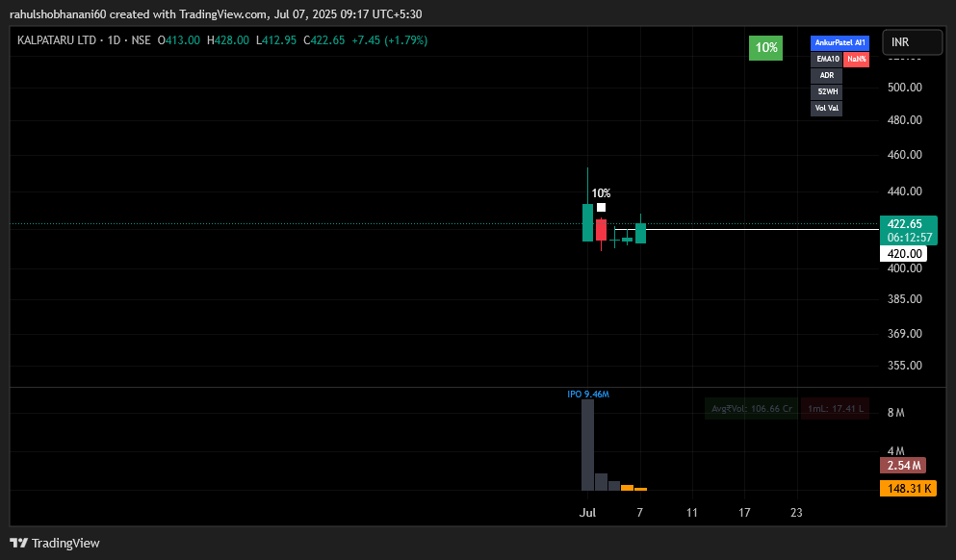Click the 7 date axis label
Image resolution: width=956 pixels, height=560 pixels.
[639, 513]
